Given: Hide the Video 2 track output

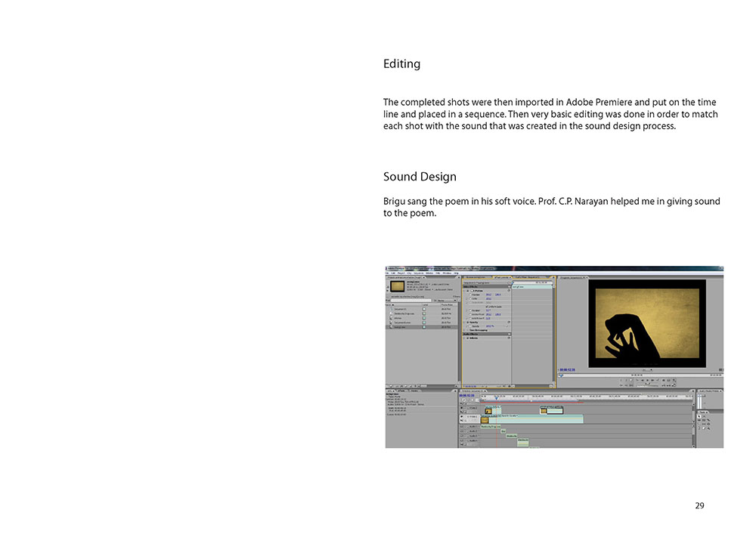Looking at the screenshot, I should coord(462,408).
